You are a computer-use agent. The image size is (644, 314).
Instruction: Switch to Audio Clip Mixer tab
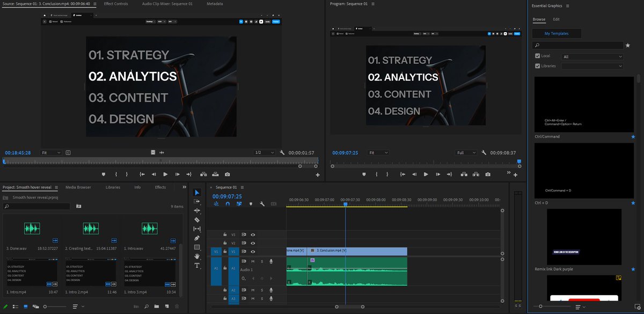click(167, 4)
